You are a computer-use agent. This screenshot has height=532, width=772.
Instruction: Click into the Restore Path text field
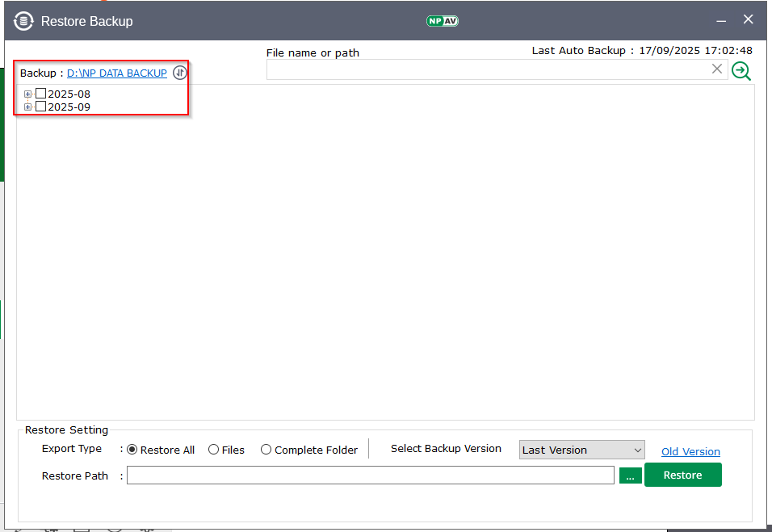point(370,475)
